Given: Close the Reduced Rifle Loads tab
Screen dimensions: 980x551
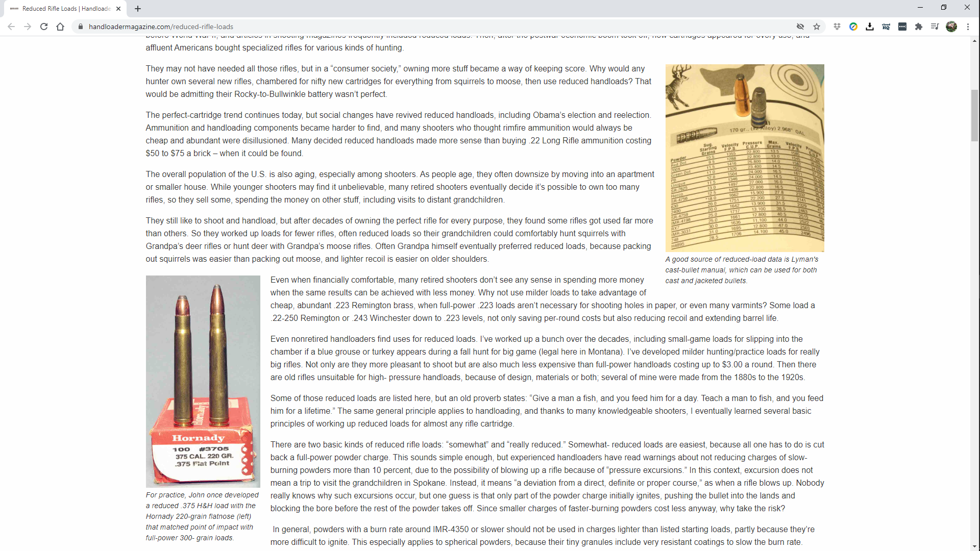Looking at the screenshot, I should 118,9.
